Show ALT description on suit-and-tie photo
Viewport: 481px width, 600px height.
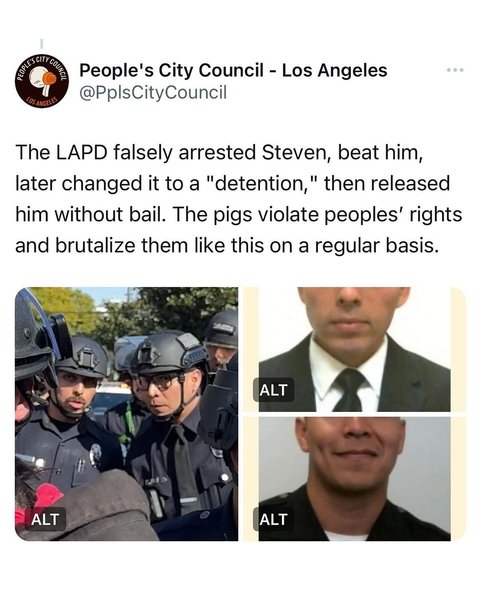pyautogui.click(x=273, y=390)
